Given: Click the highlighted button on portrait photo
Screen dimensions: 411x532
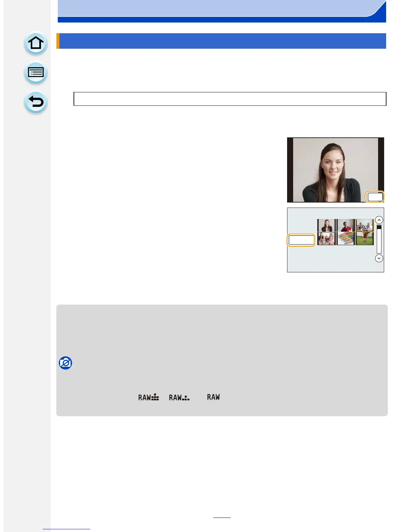Looking at the screenshot, I should point(375,197).
